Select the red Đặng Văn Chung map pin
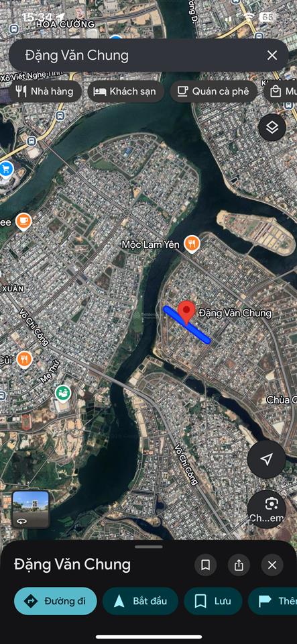 tap(186, 312)
